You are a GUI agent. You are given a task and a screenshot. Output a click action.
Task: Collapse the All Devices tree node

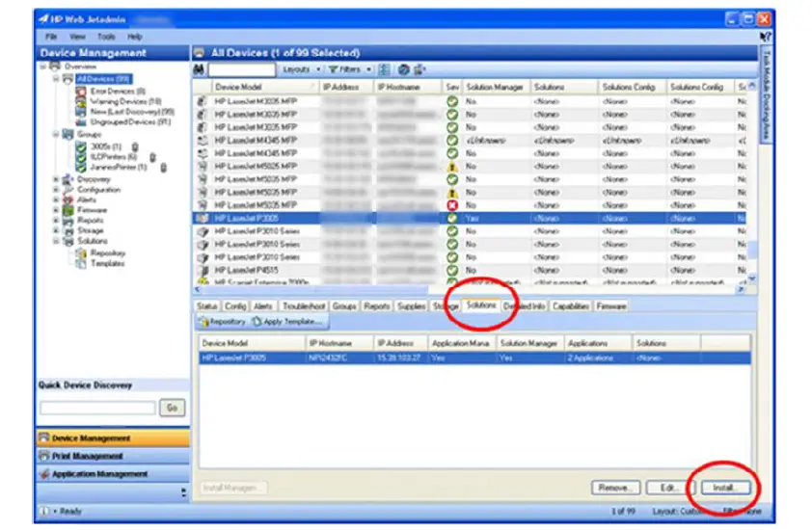(x=56, y=79)
